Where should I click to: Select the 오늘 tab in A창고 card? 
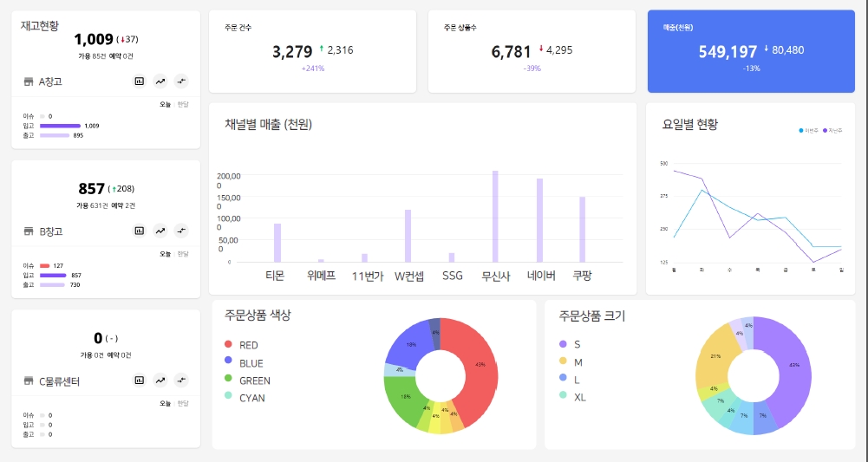166,105
